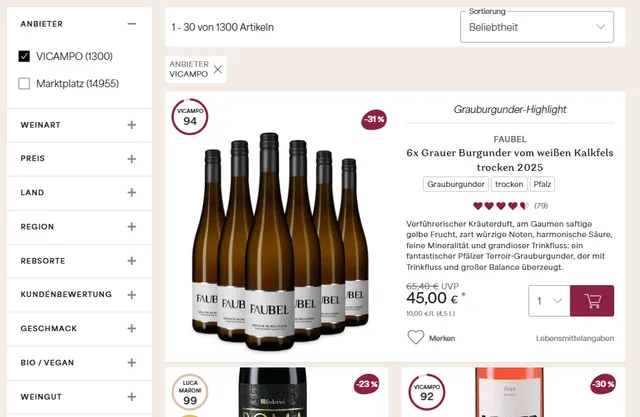This screenshot has width=640, height=417.
Task: Uncheck the VICAMPO (1300) checkbox
Action: point(24,56)
